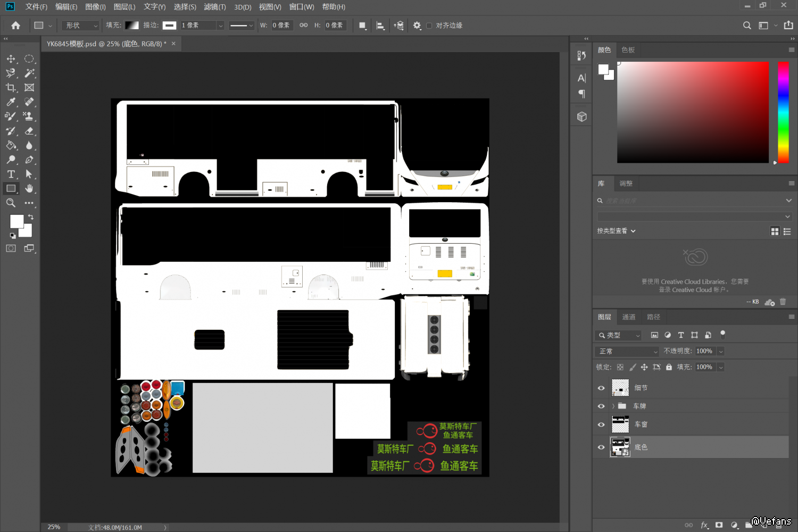Viewport: 798px width, 532px height.
Task: Open the 滤镜(T) menu
Action: (x=215, y=7)
